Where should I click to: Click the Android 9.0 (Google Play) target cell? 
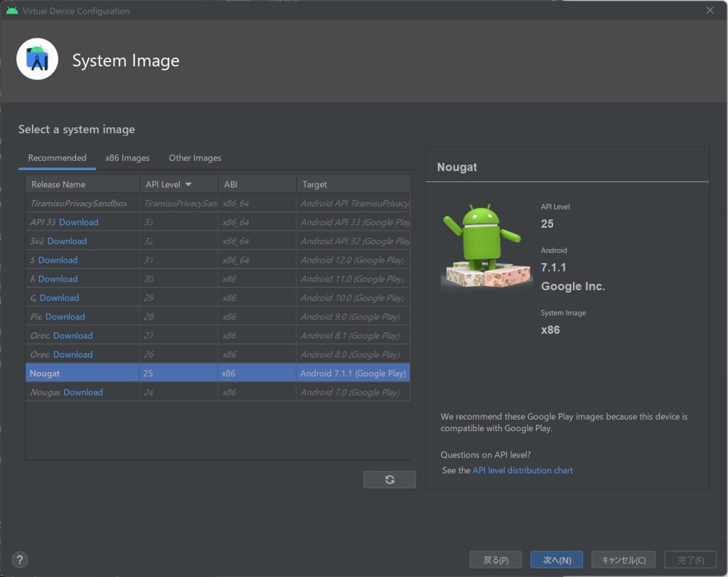[x=353, y=317]
